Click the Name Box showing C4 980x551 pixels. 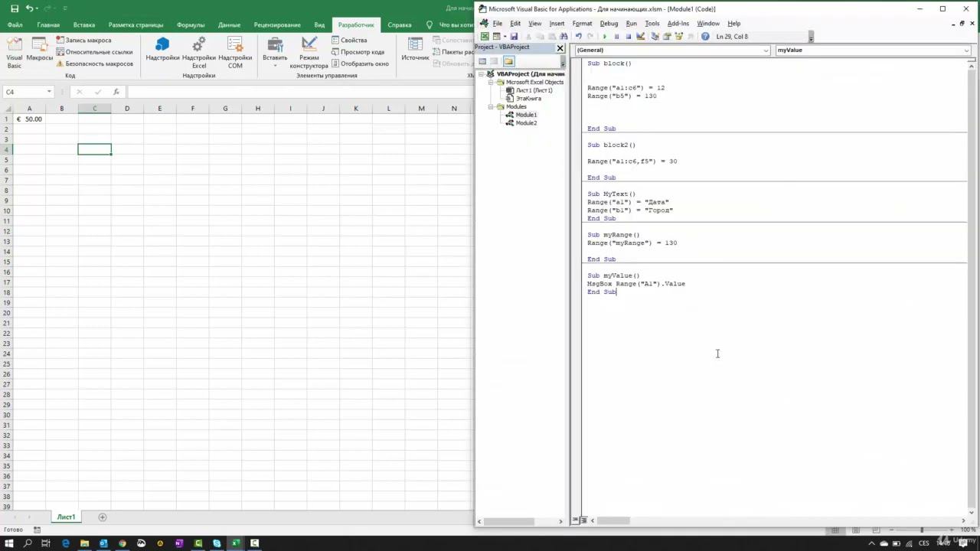24,92
